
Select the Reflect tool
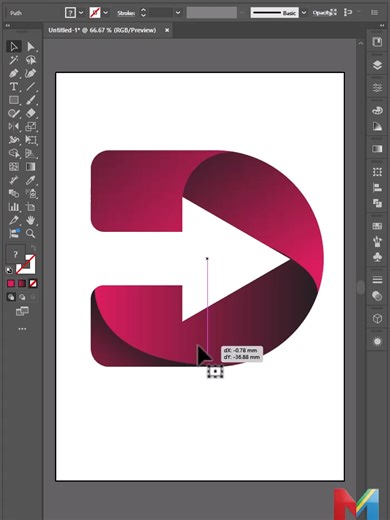14,126
